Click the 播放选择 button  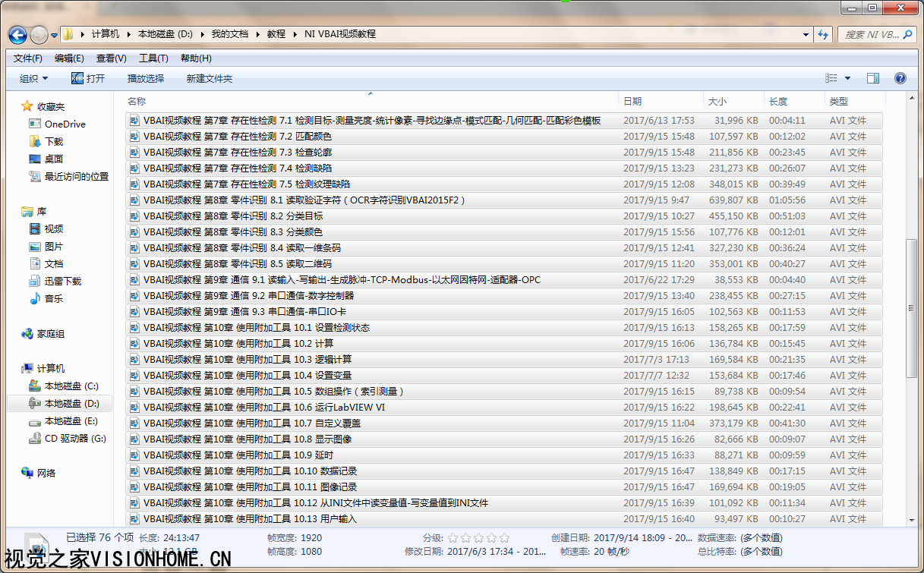click(x=145, y=78)
